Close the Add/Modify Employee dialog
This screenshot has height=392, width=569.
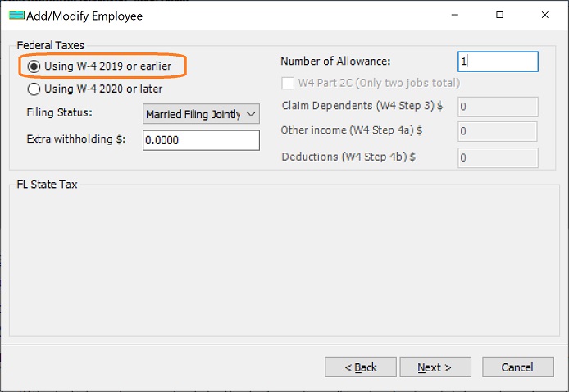click(x=545, y=16)
